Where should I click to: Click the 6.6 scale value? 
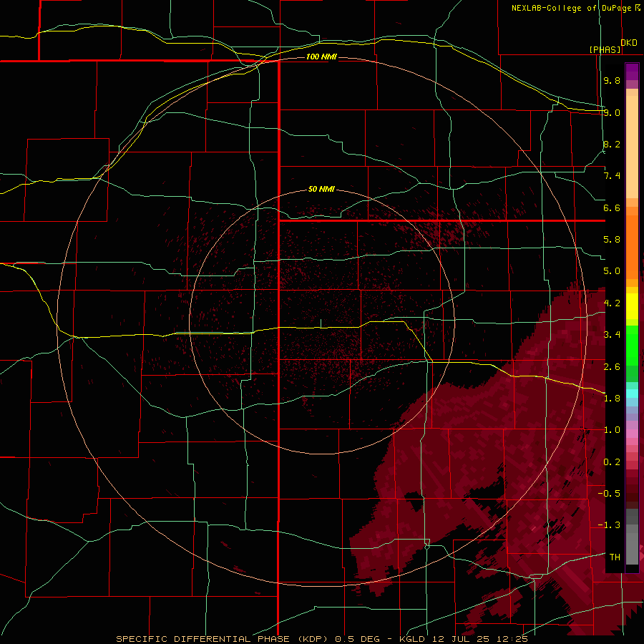coord(612,208)
